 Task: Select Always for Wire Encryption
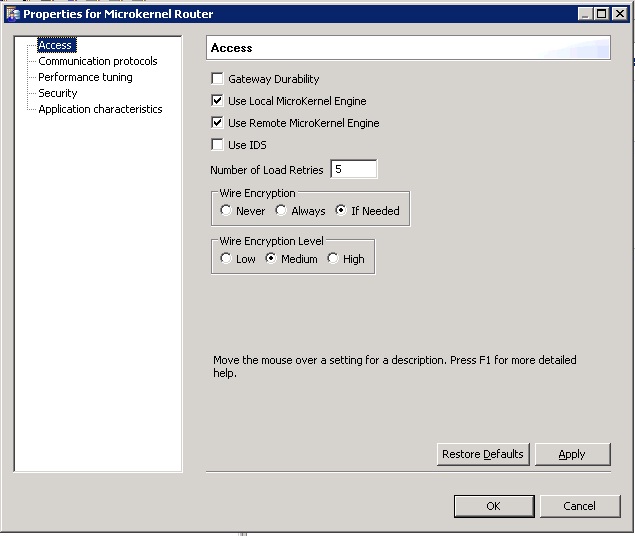[x=281, y=210]
